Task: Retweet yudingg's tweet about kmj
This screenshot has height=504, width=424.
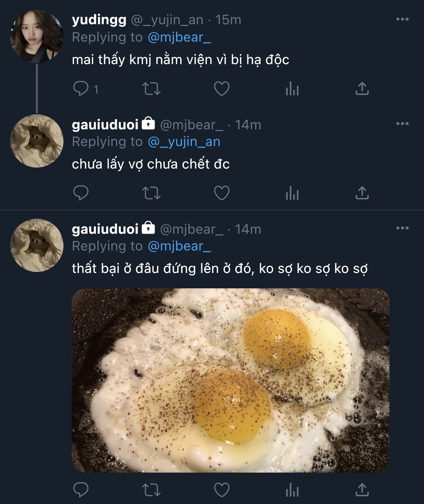Action: (151, 89)
